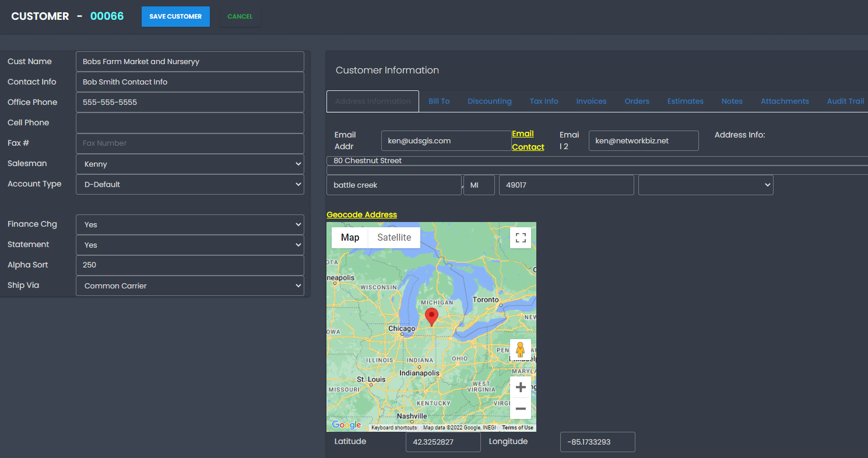This screenshot has width=868, height=458.
Task: Click the Google logo on map
Action: 346,425
